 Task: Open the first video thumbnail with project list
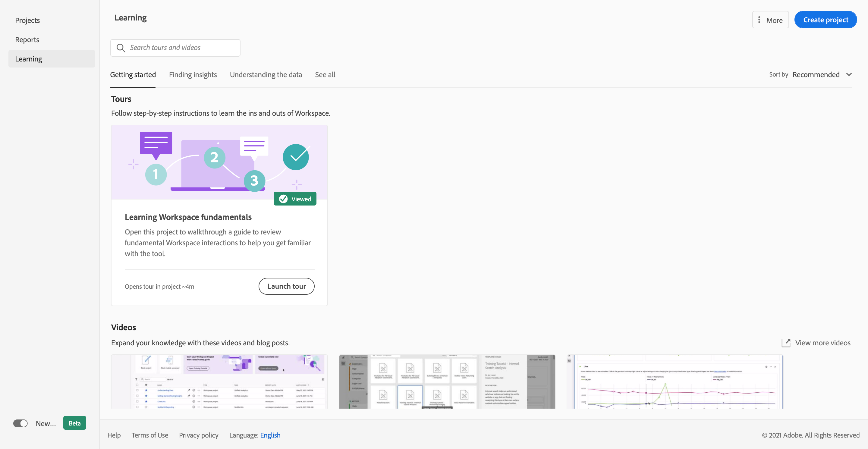coord(219,381)
